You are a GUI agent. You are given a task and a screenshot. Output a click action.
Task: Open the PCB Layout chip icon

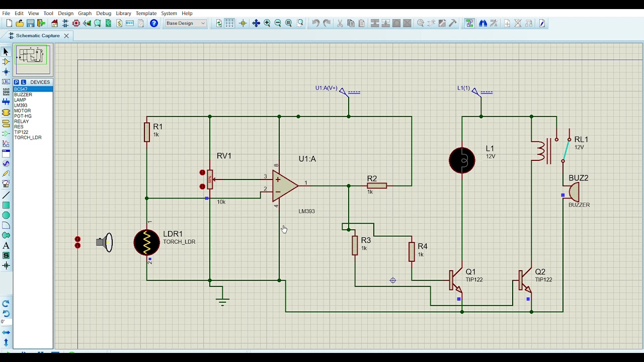point(76,23)
